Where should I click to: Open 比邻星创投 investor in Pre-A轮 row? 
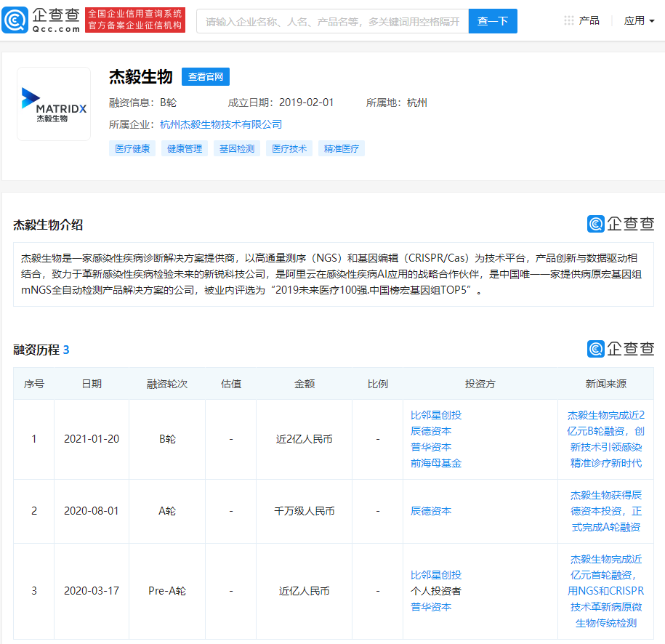(436, 575)
